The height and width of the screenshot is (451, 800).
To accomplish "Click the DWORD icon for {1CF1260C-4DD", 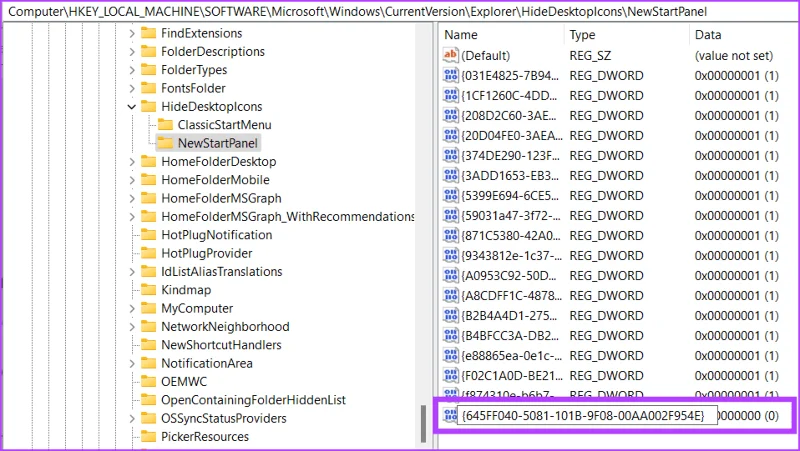I will pyautogui.click(x=451, y=95).
